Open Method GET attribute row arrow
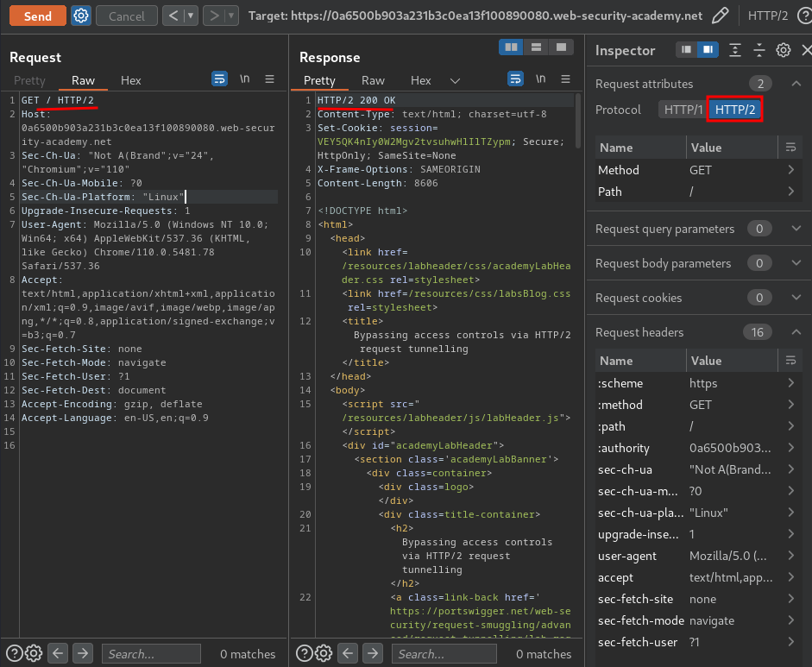The width and height of the screenshot is (812, 667). pyautogui.click(x=790, y=170)
